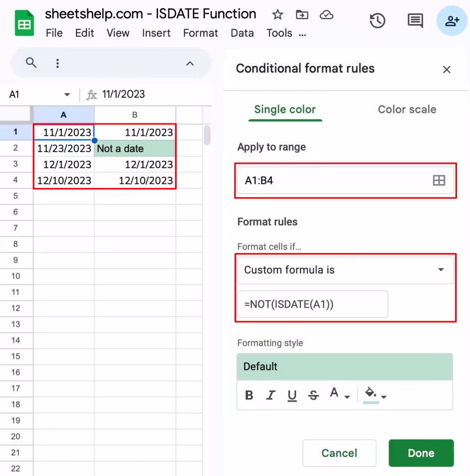Move spreadsheet to a folder

pyautogui.click(x=302, y=14)
